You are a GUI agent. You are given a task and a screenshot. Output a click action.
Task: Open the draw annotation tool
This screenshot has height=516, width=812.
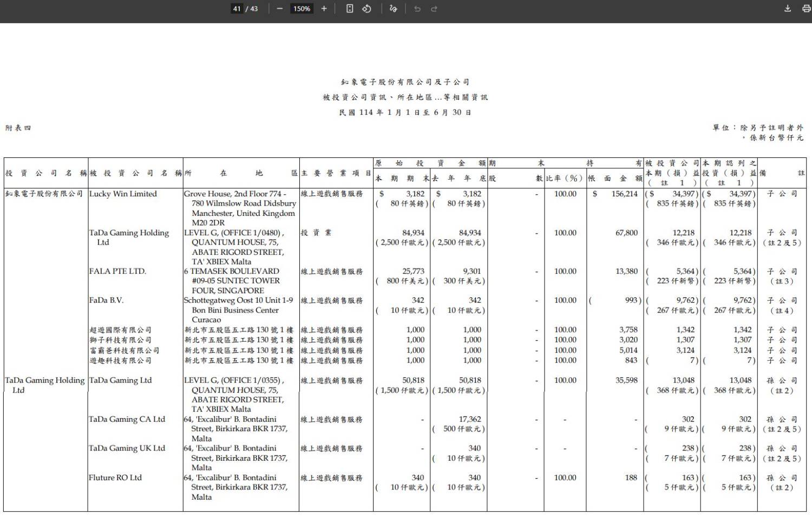pyautogui.click(x=394, y=9)
